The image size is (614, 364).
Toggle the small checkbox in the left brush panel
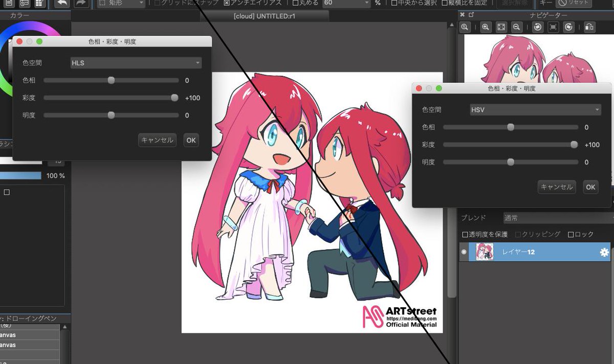[7, 192]
